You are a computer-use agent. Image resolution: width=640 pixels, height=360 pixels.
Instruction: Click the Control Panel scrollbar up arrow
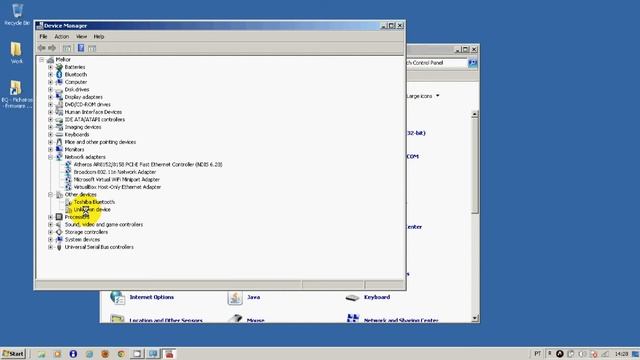click(x=475, y=115)
